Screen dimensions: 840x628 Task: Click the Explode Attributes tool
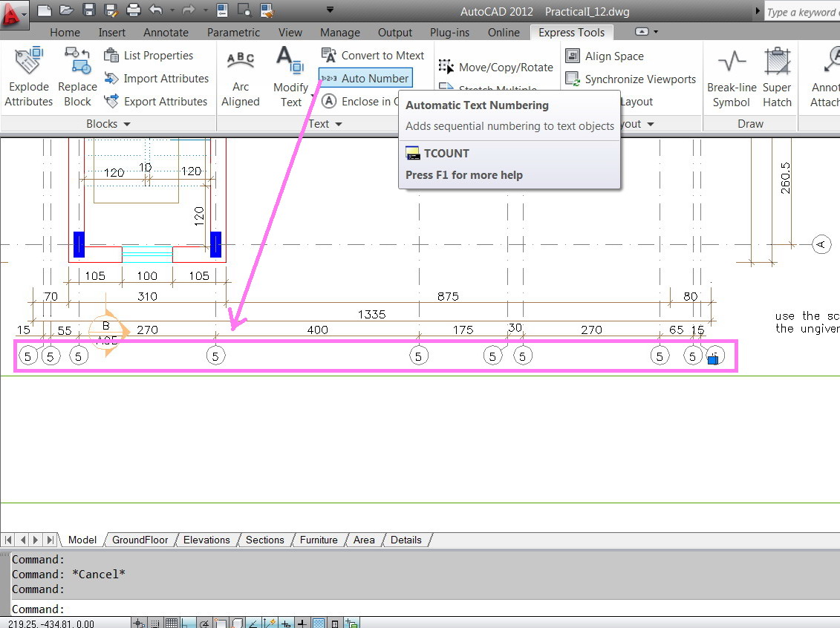pyautogui.click(x=29, y=76)
